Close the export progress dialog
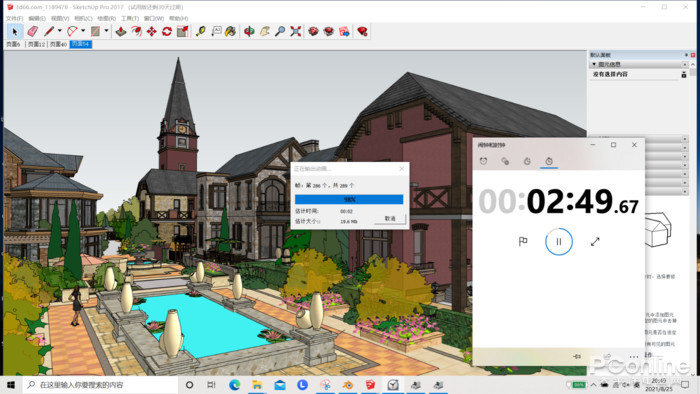This screenshot has width=700, height=394. click(x=401, y=169)
